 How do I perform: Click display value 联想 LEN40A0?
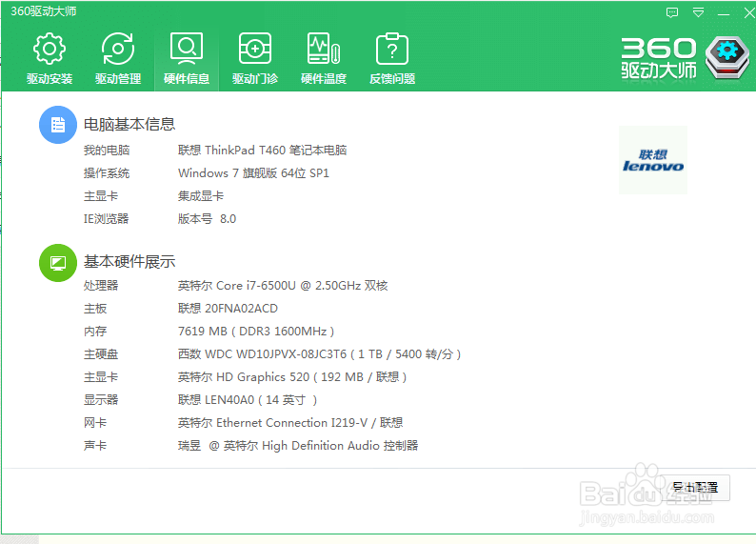tap(248, 400)
